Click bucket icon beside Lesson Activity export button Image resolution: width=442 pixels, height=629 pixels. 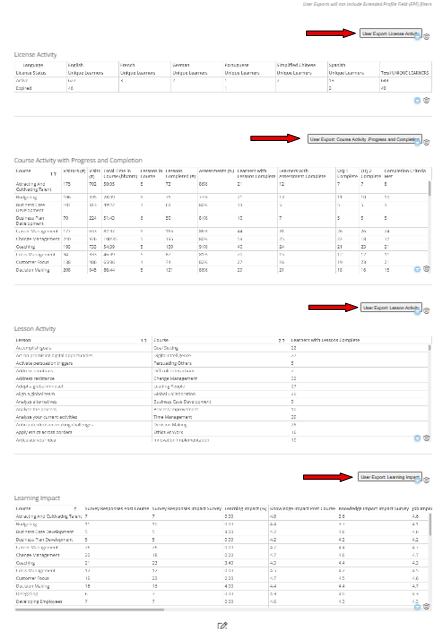(427, 311)
